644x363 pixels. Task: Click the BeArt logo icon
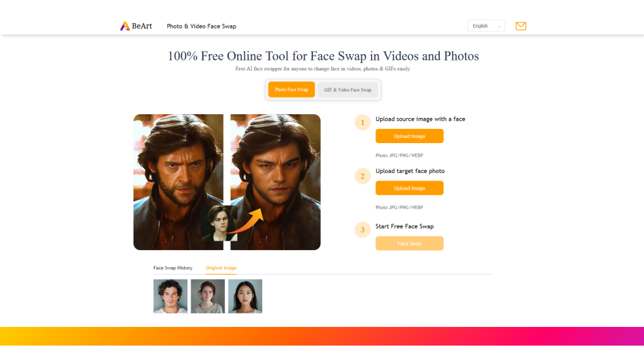coord(125,26)
